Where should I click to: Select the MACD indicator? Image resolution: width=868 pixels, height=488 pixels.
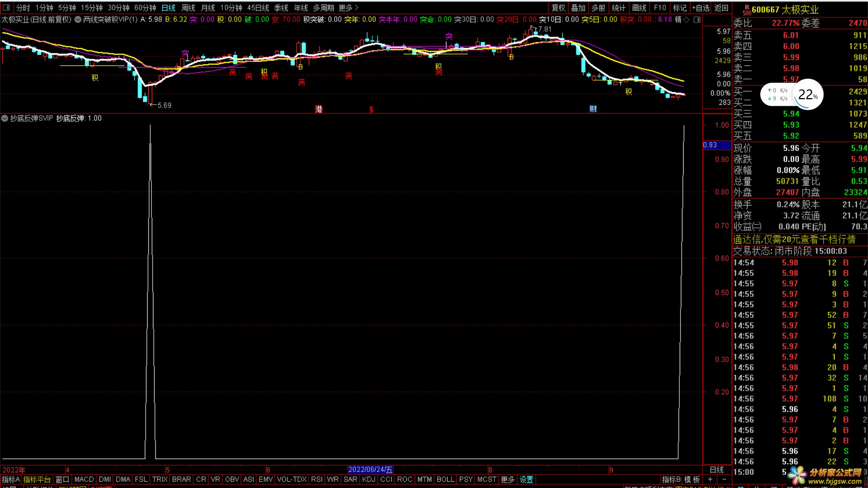point(84,479)
